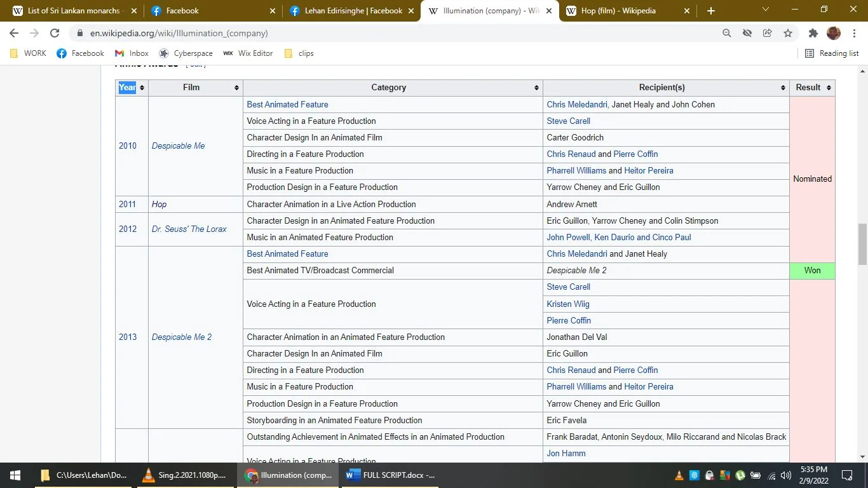Open the volume control in system tray
This screenshot has height=488, width=868.
tap(786, 475)
